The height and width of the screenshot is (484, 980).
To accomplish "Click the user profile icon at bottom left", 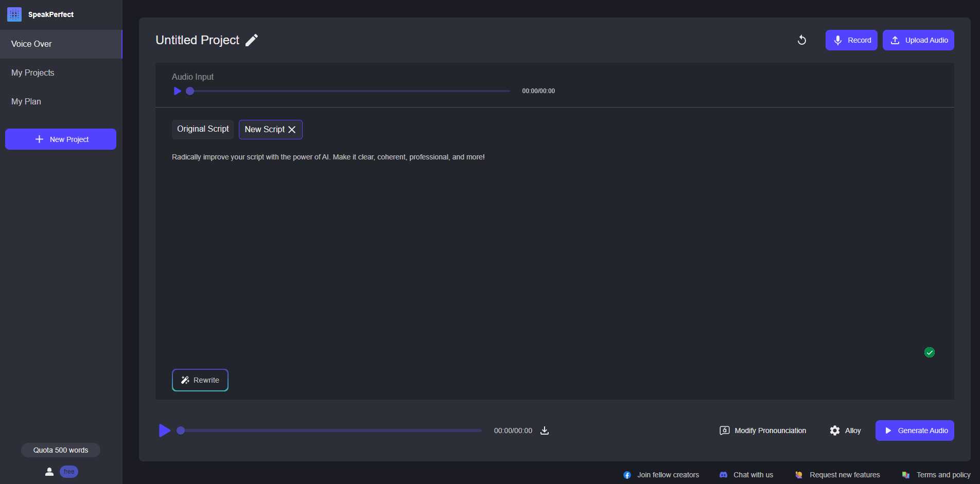I will tap(49, 471).
